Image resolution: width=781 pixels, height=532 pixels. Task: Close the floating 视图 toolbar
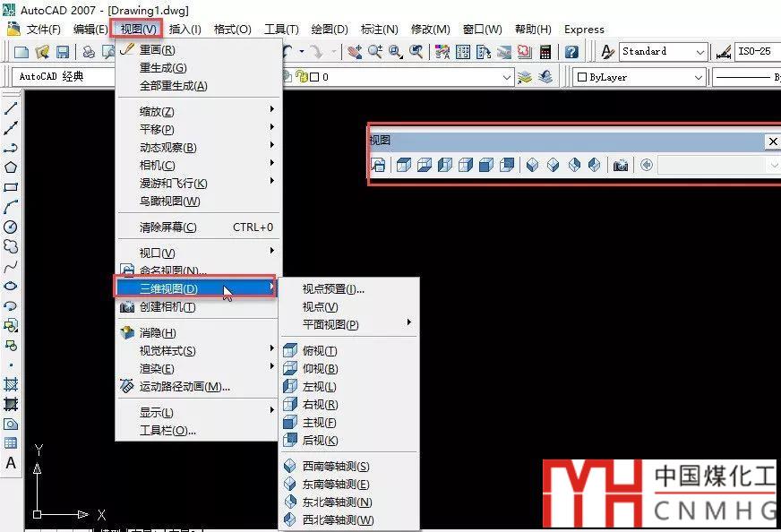(773, 142)
